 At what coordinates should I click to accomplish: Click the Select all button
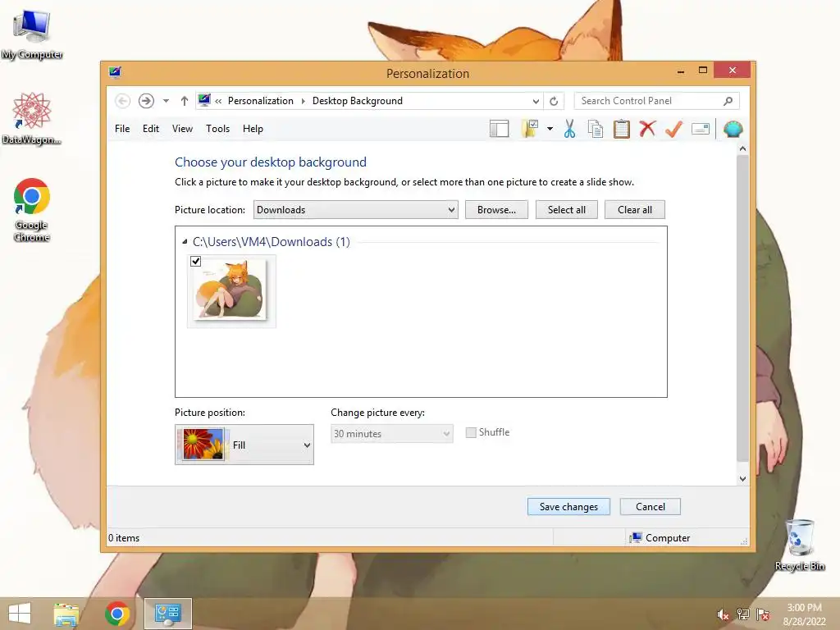(x=566, y=209)
